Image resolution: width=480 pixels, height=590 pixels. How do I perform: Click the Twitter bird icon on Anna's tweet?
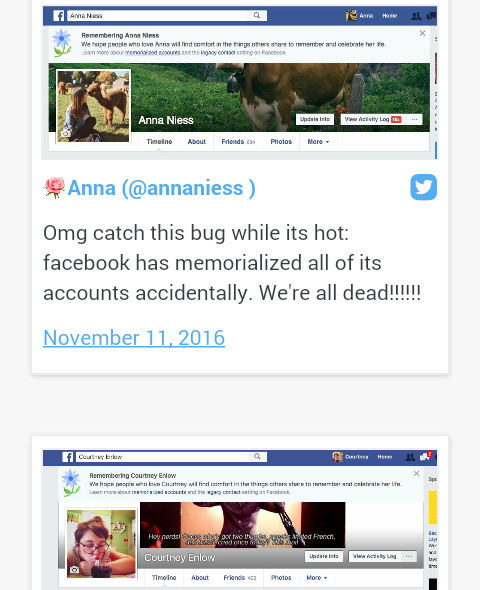point(424,187)
